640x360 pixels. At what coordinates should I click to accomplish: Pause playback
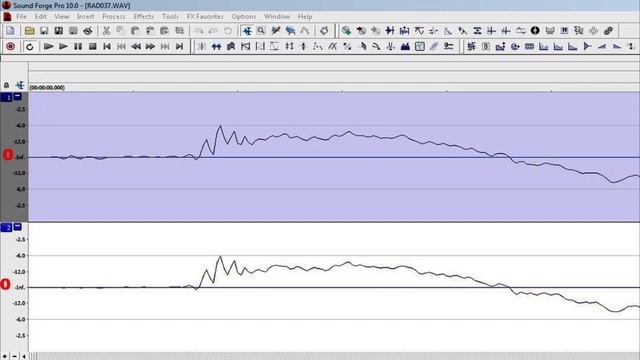tap(78, 47)
